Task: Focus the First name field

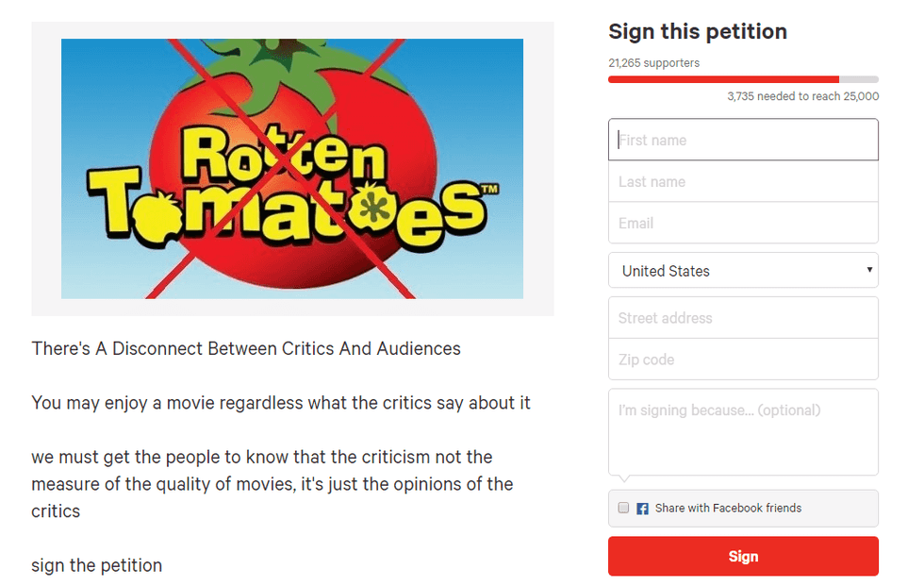Action: click(743, 141)
